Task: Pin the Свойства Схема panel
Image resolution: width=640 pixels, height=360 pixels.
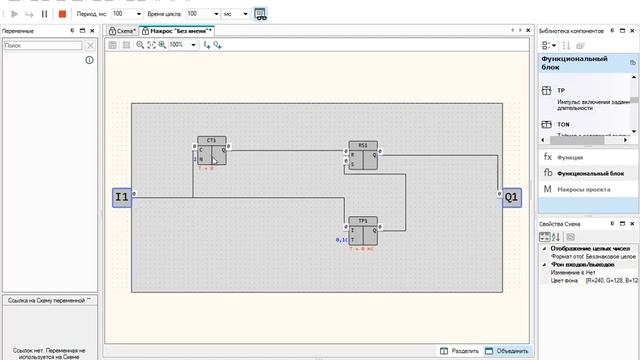Action: click(612, 224)
